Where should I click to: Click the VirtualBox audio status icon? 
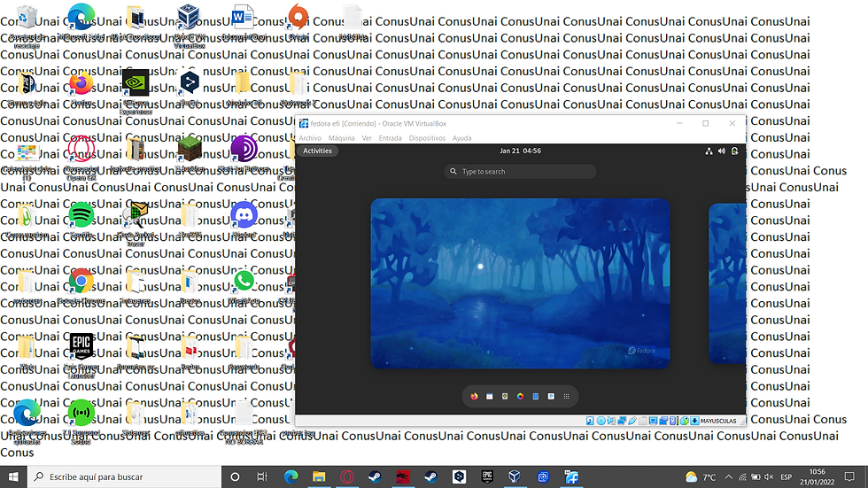pyautogui.click(x=611, y=421)
